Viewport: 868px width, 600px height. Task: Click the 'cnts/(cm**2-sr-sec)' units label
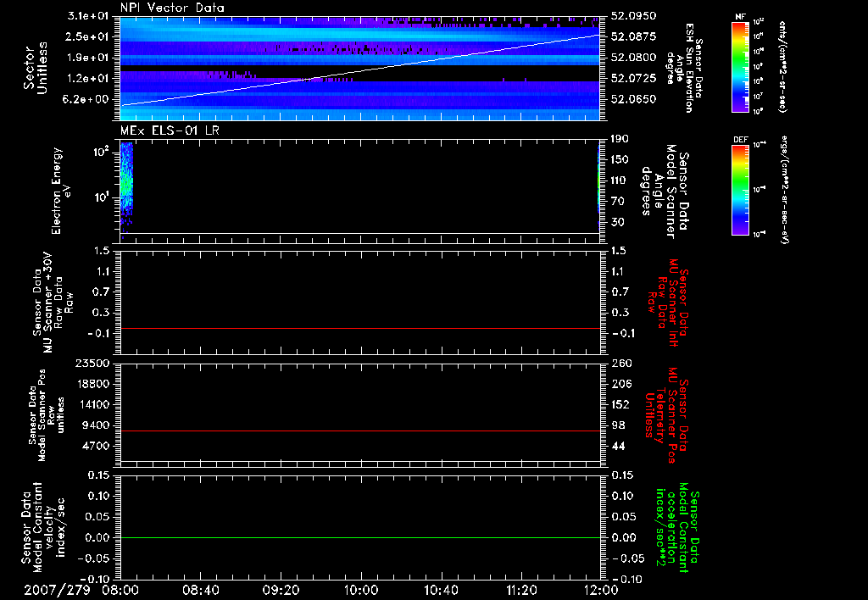pyautogui.click(x=782, y=66)
